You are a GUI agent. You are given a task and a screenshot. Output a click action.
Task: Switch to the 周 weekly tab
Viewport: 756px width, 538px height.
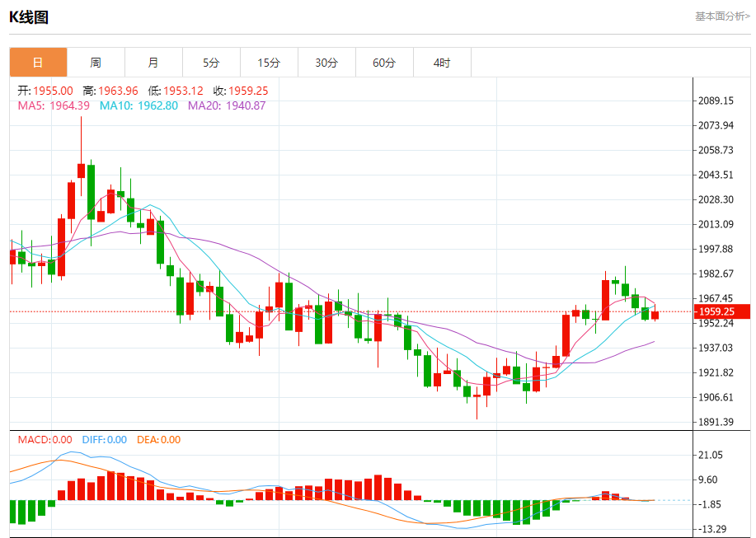pos(96,62)
